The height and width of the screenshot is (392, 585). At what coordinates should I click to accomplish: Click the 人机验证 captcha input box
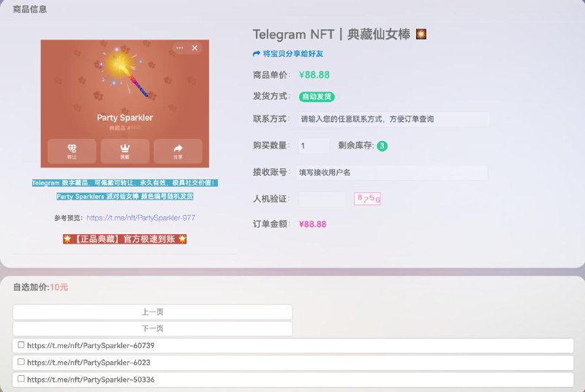(x=322, y=199)
